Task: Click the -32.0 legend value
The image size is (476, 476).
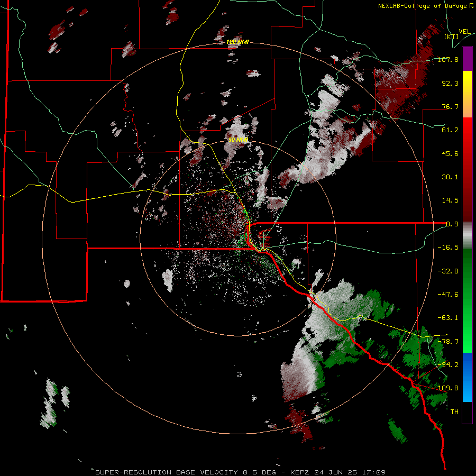Action: click(x=448, y=271)
